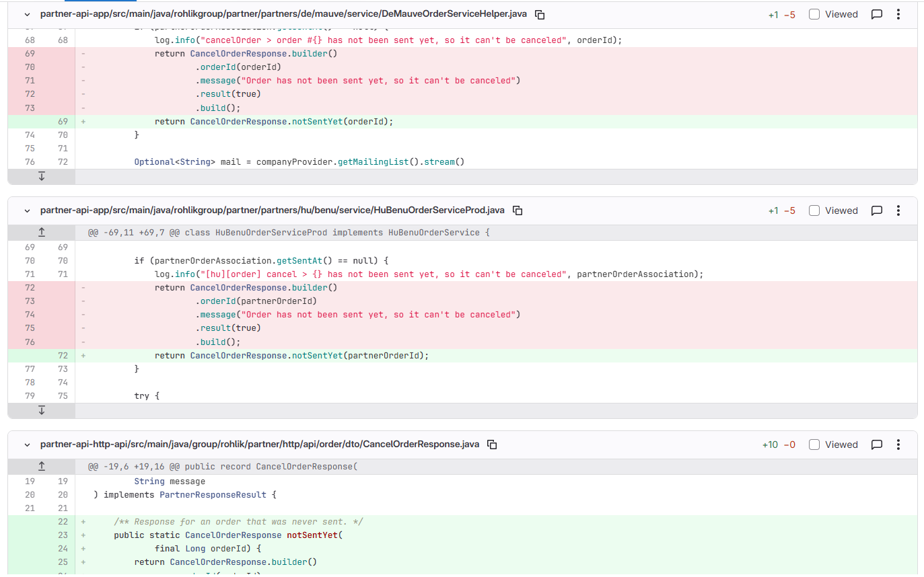Click hunk header for HuBenuOrderServiceProd class

click(x=289, y=232)
